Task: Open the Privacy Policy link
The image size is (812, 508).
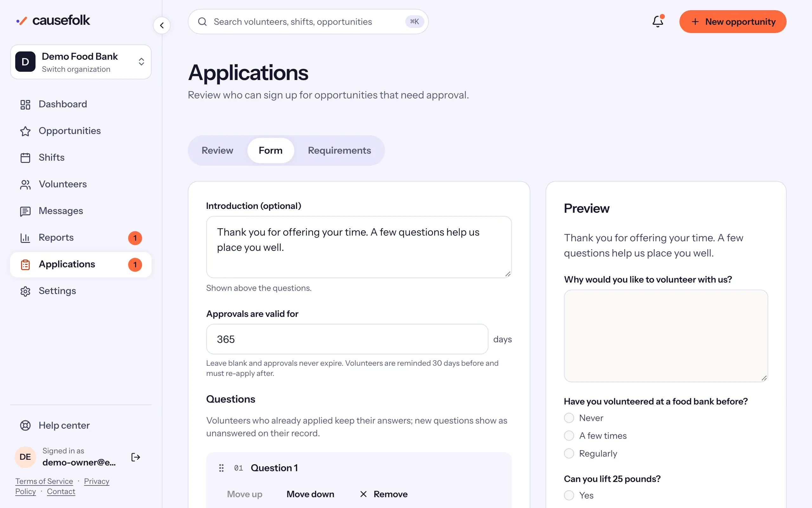Action: (62, 486)
